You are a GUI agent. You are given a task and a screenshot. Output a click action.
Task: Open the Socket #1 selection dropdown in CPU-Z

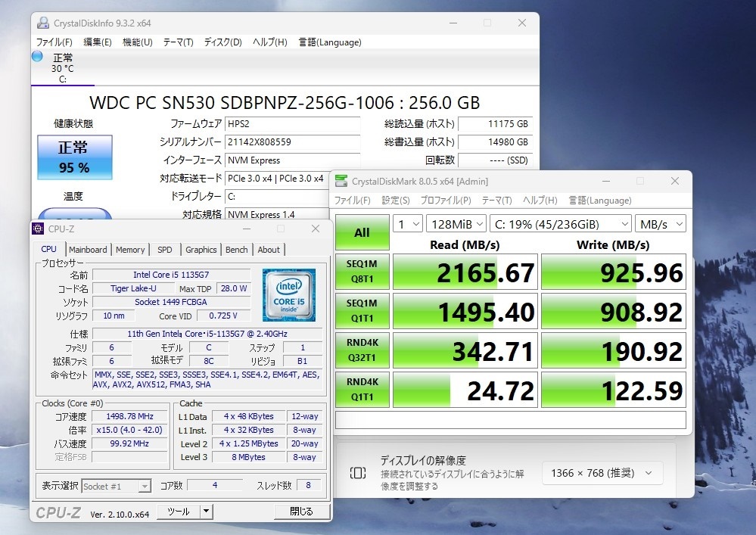[x=117, y=487]
